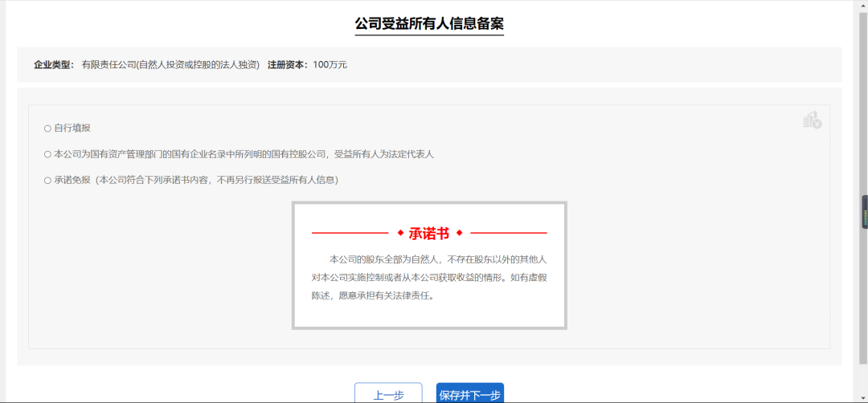This screenshot has height=403, width=868.
Task: Click the 承诺书 body paragraph text
Action: click(x=429, y=277)
